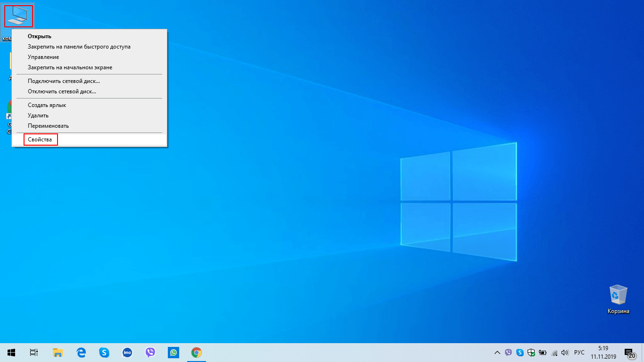Select Переименовать from the context menu
Screen dimensions: 644x362
tap(48, 126)
